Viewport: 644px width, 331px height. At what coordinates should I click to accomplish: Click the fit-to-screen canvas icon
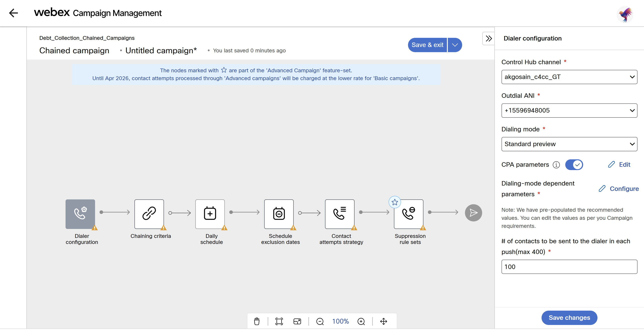coord(279,321)
